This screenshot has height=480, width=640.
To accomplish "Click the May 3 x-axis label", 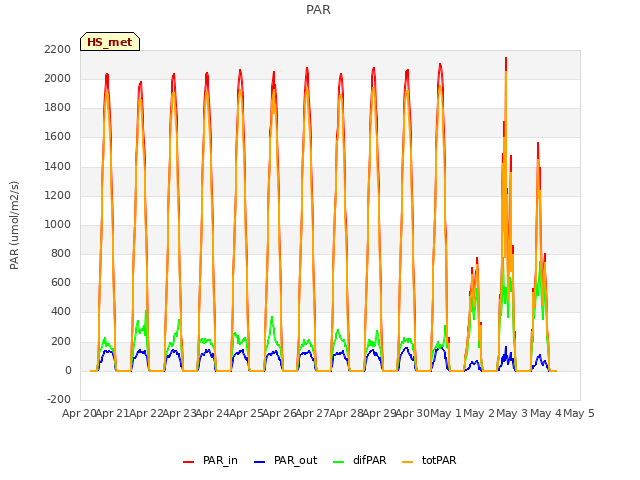I will coord(512,413).
